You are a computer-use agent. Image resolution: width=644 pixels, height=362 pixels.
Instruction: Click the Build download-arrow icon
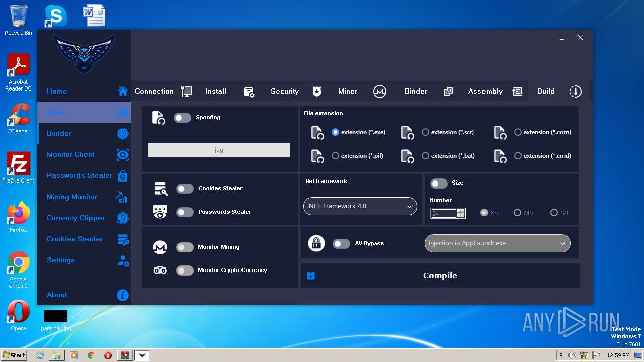click(x=575, y=91)
